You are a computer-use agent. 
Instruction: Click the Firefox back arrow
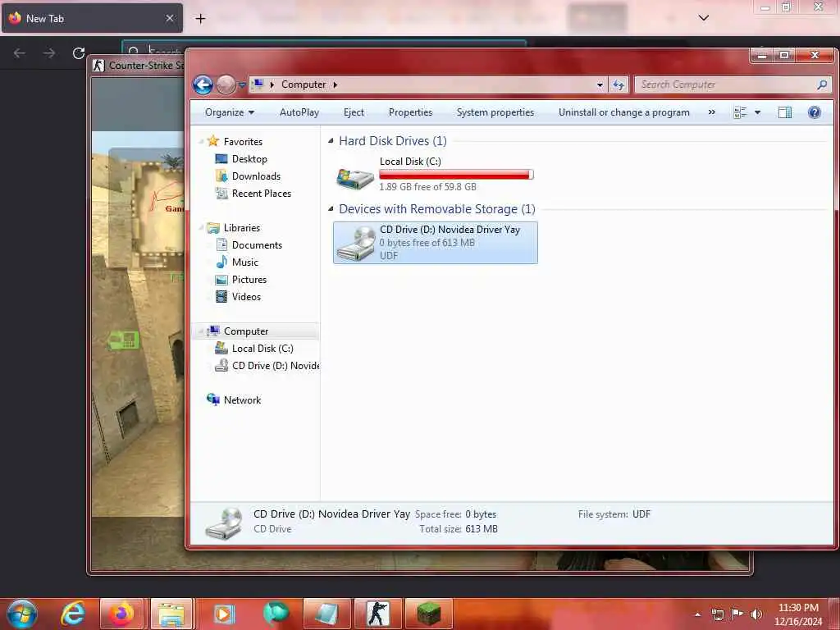[x=20, y=53]
